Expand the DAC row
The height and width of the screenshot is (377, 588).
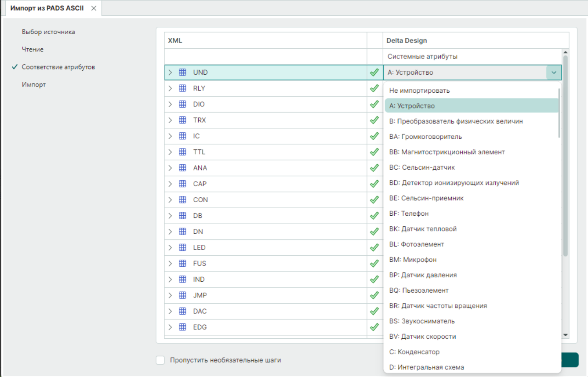pos(171,311)
